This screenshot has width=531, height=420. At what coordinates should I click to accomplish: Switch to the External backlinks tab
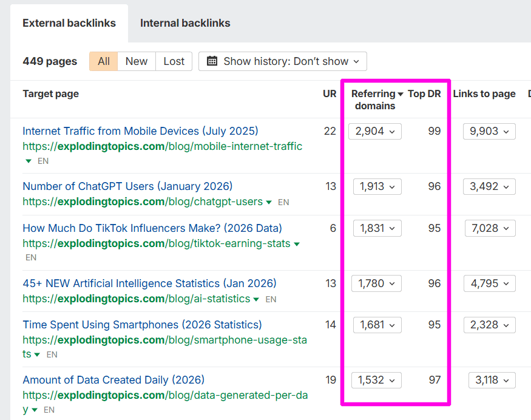pyautogui.click(x=69, y=23)
